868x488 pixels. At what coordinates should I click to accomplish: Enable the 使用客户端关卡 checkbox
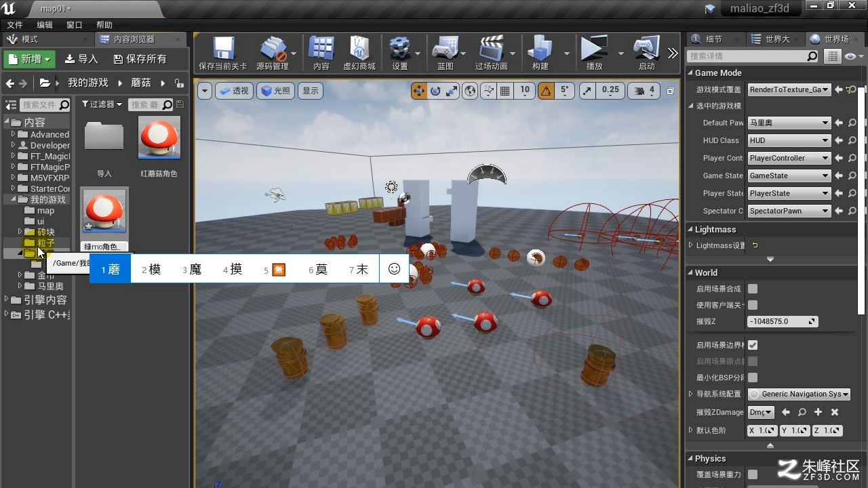[x=753, y=305]
